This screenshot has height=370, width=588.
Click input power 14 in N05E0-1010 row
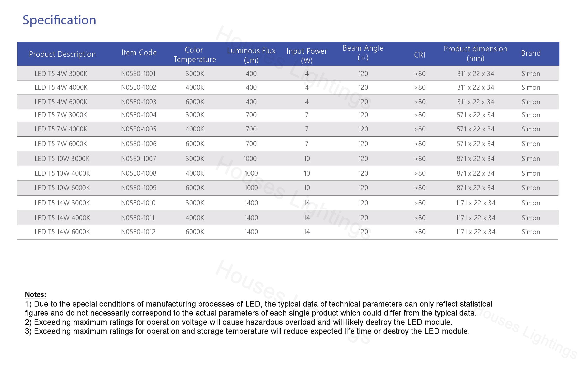(x=307, y=203)
